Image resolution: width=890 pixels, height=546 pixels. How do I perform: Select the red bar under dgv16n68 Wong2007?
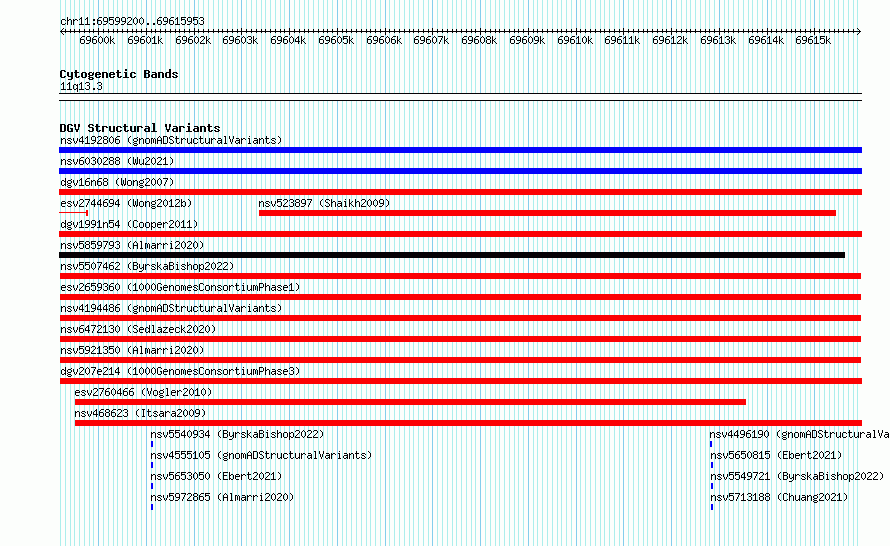coord(460,192)
